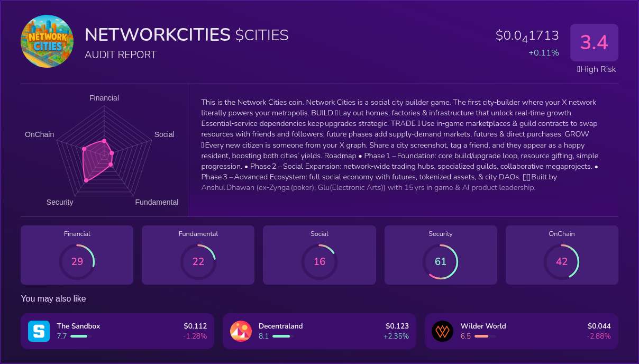Click Wilder World's 6.5 rating bar
The height and width of the screenshot is (364, 639).
click(x=482, y=336)
